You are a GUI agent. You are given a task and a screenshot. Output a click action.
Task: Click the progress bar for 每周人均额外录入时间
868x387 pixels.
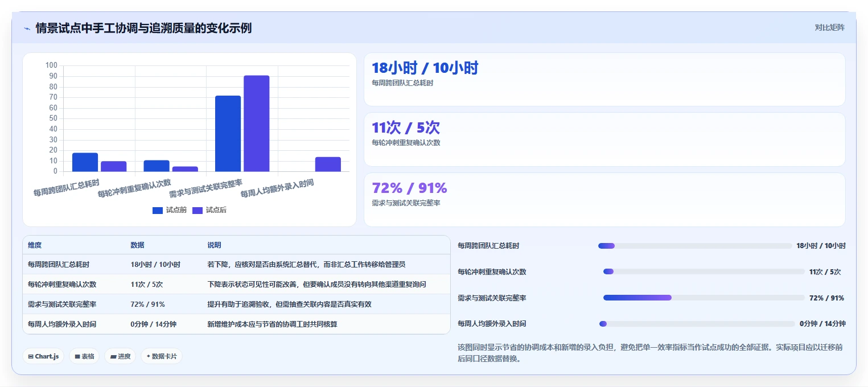pyautogui.click(x=697, y=324)
